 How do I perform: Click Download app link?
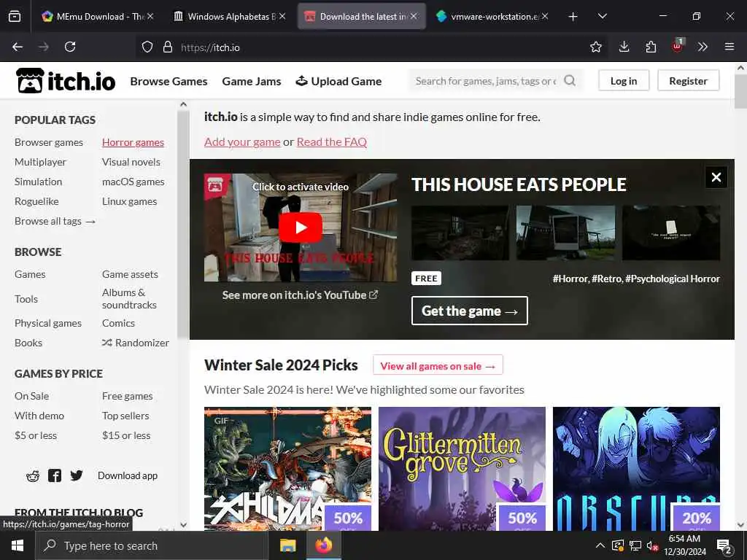point(128,475)
